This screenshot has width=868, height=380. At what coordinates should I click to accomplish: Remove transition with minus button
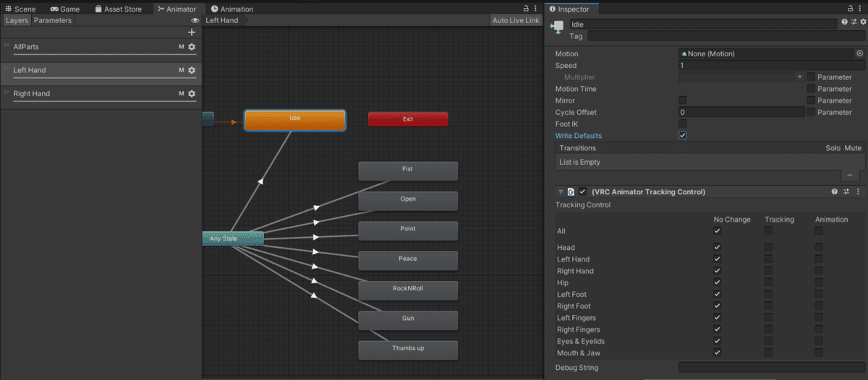[849, 175]
